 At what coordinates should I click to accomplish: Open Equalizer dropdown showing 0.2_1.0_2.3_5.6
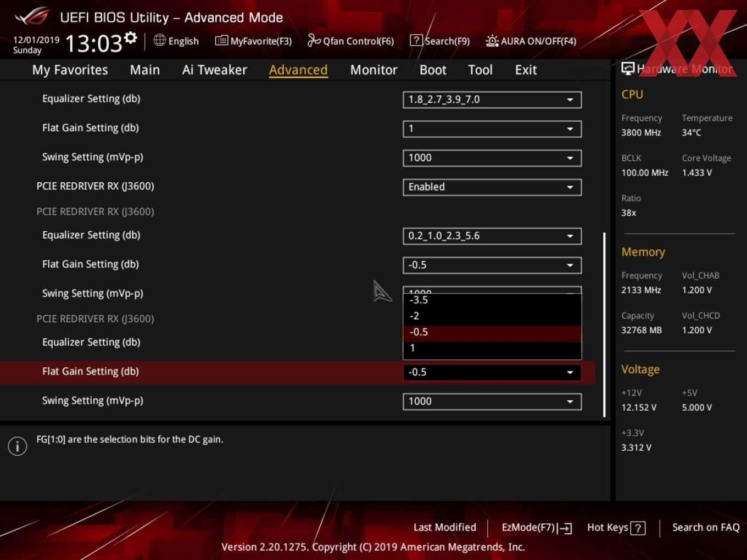(492, 236)
